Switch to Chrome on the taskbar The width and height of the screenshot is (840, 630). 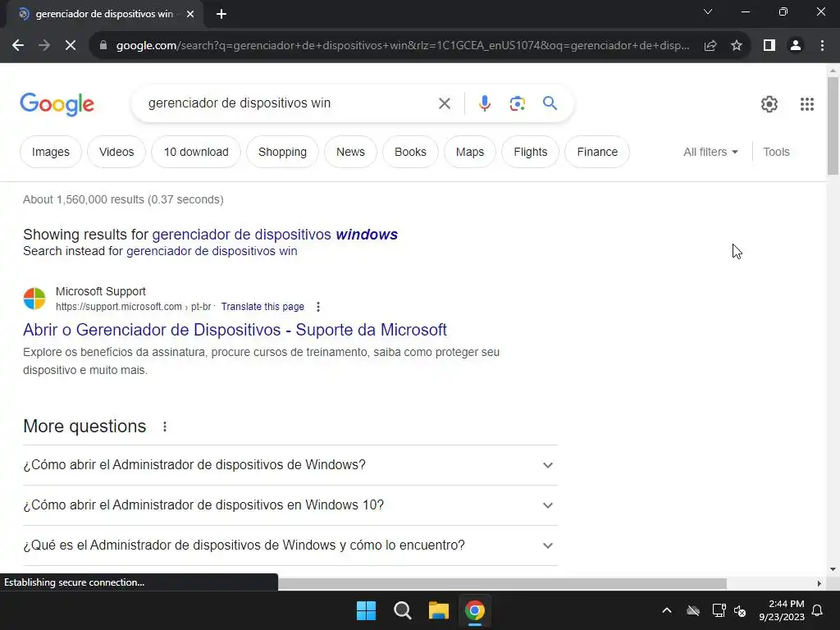coord(475,610)
